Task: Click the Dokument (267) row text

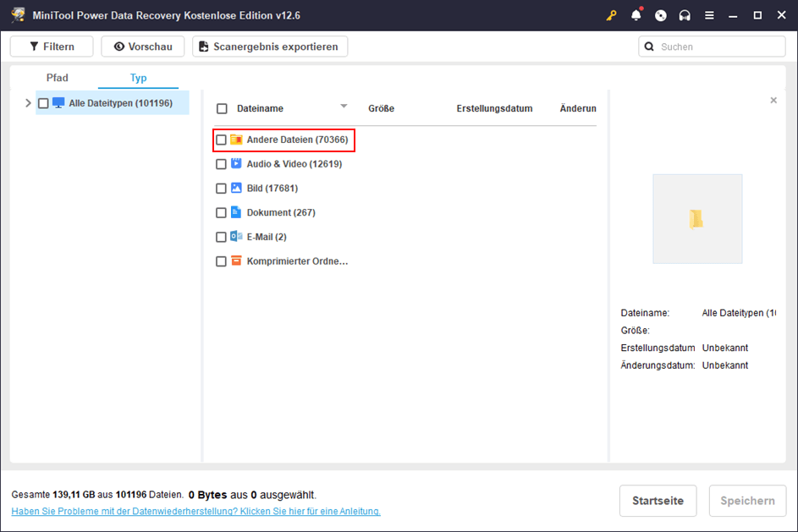Action: point(281,212)
